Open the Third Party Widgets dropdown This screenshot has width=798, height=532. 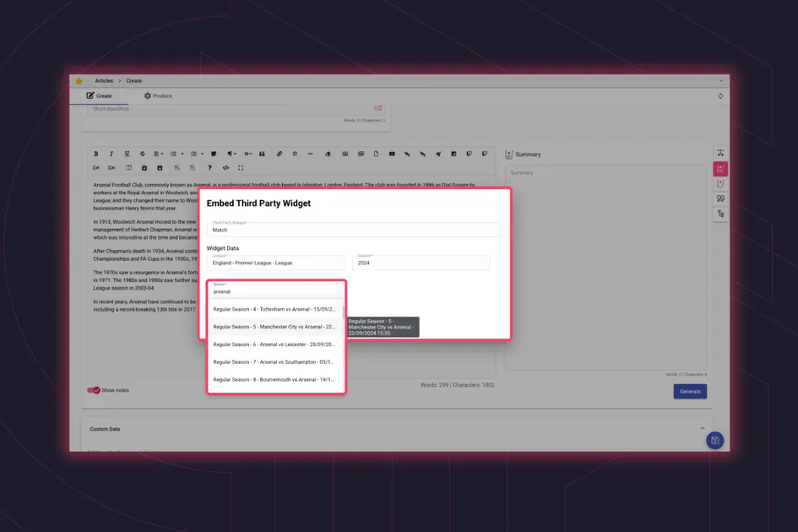[354, 229]
